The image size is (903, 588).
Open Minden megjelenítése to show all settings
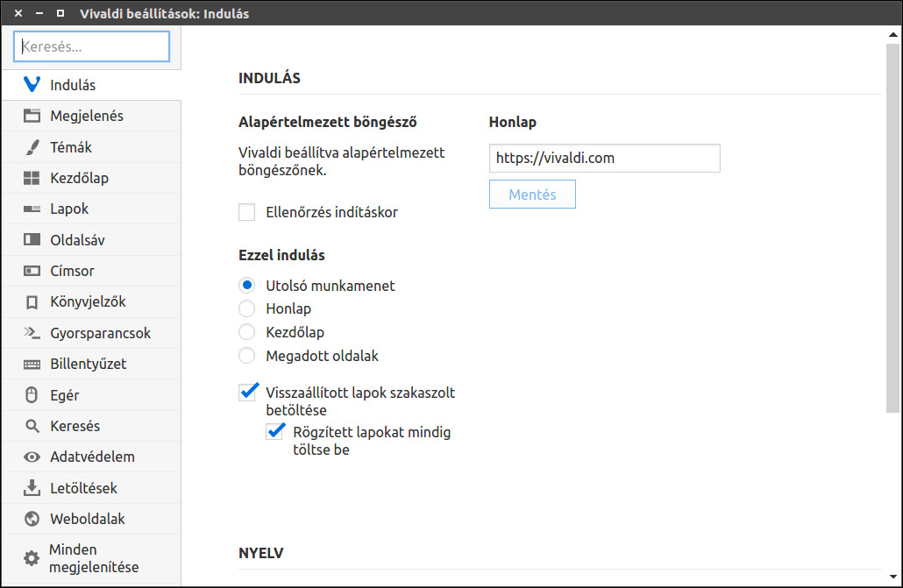point(91,558)
